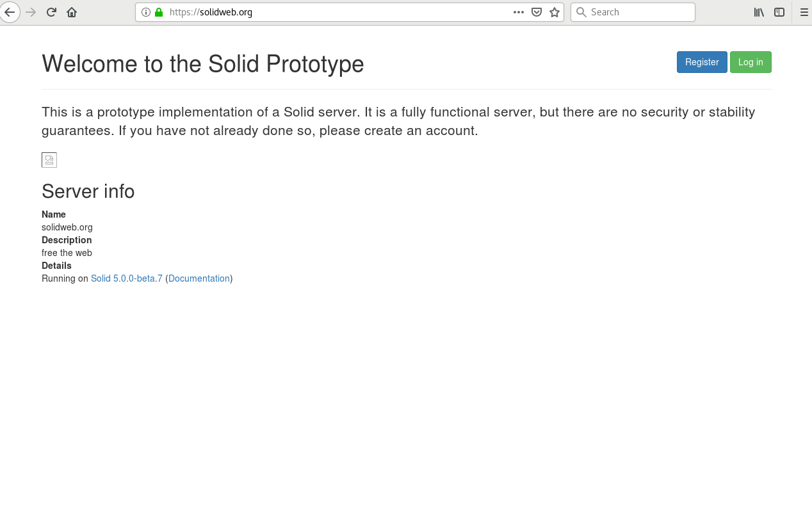Open the Library view icon

(759, 12)
